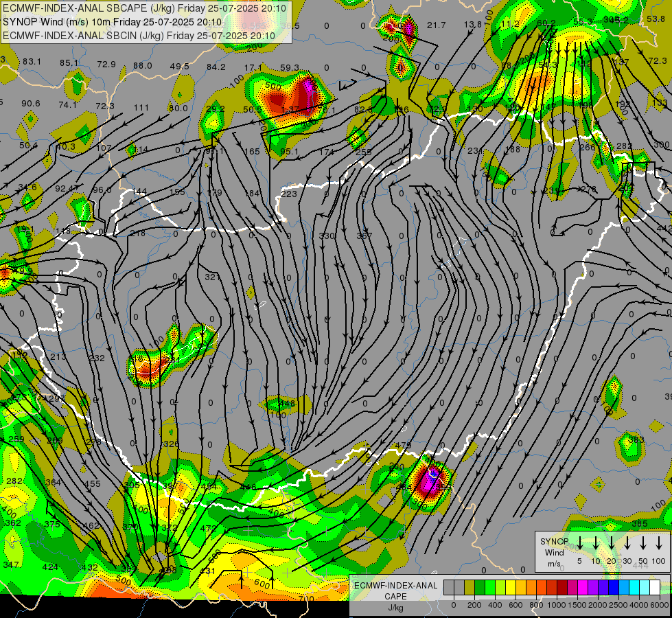
Task: Click the map value 455
Action: [92, 483]
